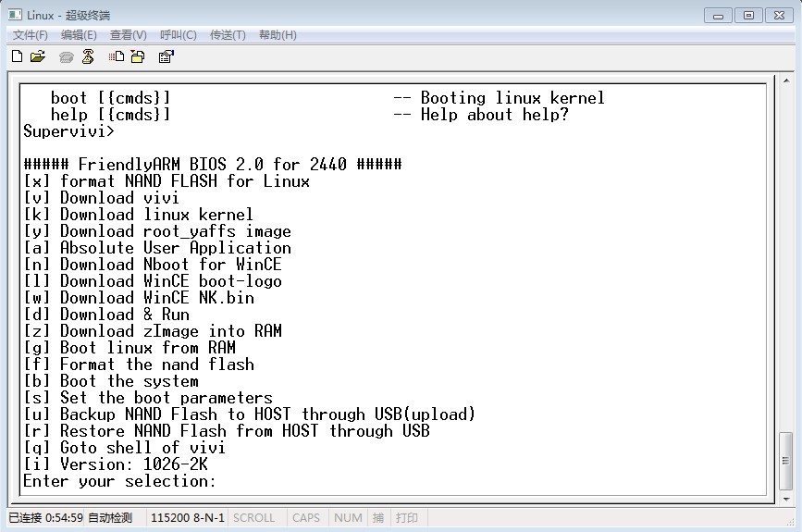The image size is (802, 532).
Task: Click the 'Enter your selection:' prompt
Action: point(119,481)
